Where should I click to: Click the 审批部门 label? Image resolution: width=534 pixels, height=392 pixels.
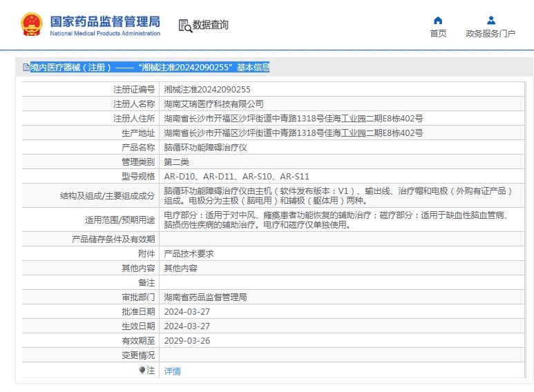(138, 297)
